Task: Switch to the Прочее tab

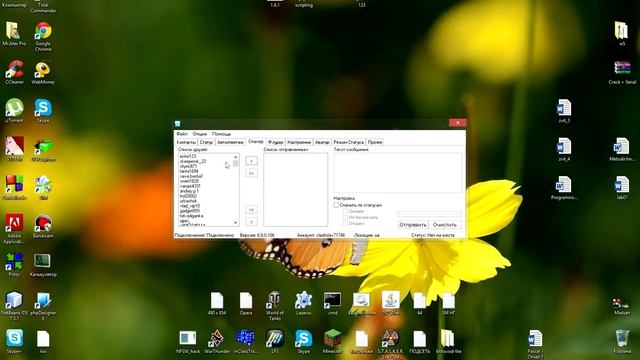Action: point(375,142)
